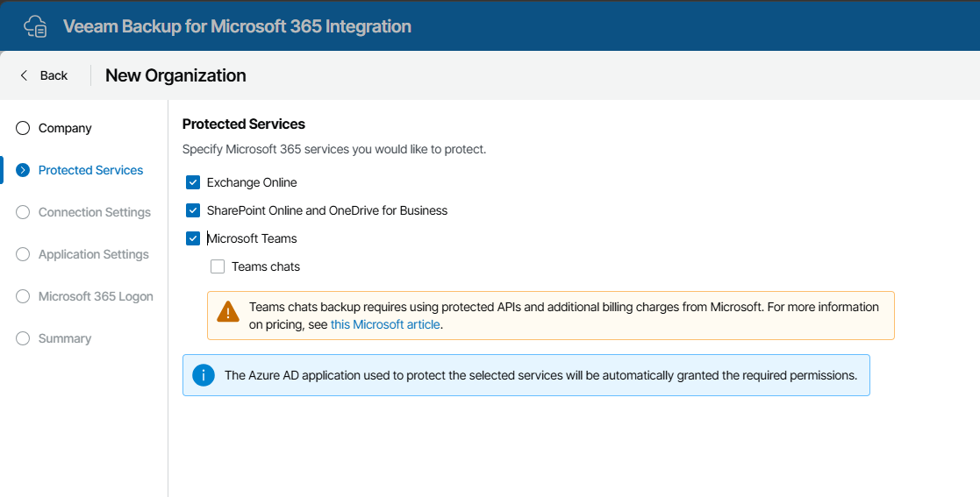Click the Microsoft Teams label text
This screenshot has width=980, height=497.
tap(252, 238)
